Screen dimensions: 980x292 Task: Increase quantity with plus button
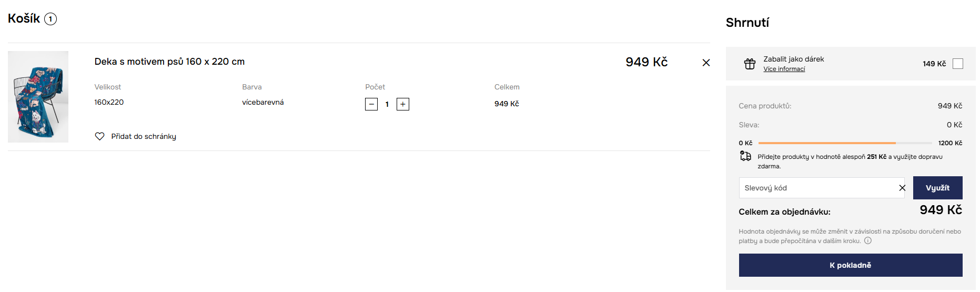click(403, 104)
